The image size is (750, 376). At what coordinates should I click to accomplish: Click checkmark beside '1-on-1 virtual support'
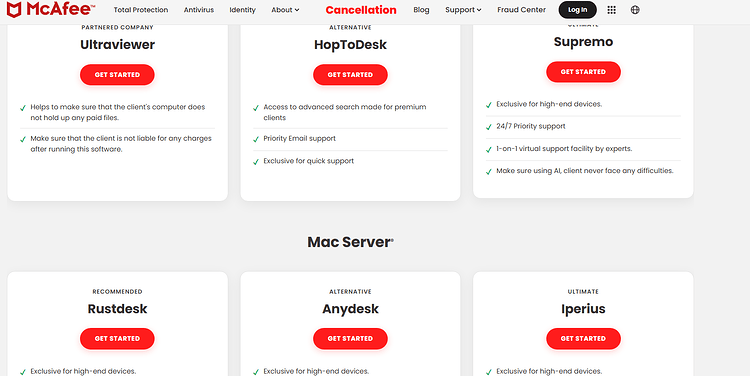[x=489, y=149]
